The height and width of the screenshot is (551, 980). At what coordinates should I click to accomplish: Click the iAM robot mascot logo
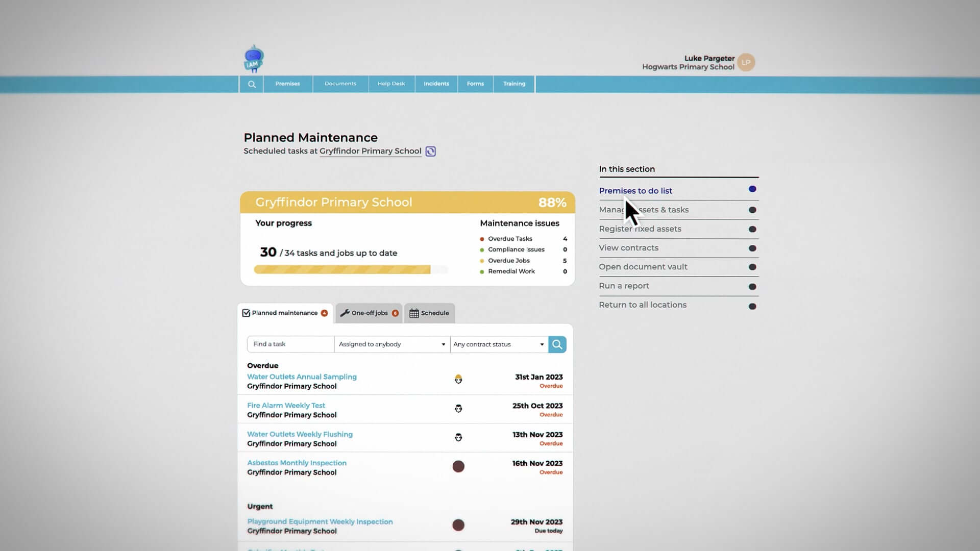254,59
